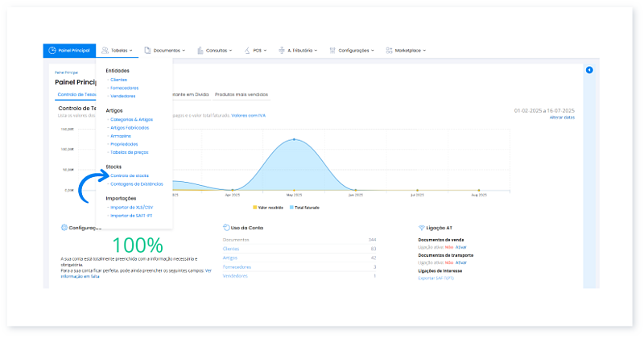Click the Configurações settings icon
This screenshot has width=644, height=338.
tap(332, 50)
